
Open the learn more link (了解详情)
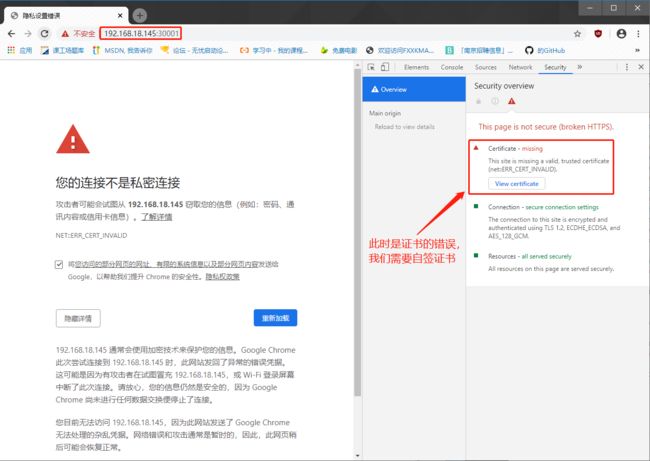(x=156, y=217)
